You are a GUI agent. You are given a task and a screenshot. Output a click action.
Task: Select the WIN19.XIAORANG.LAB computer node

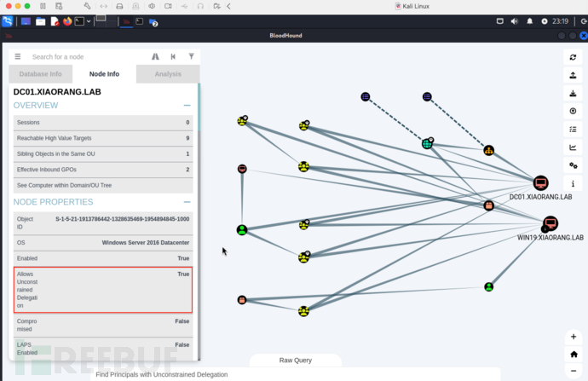(551, 224)
